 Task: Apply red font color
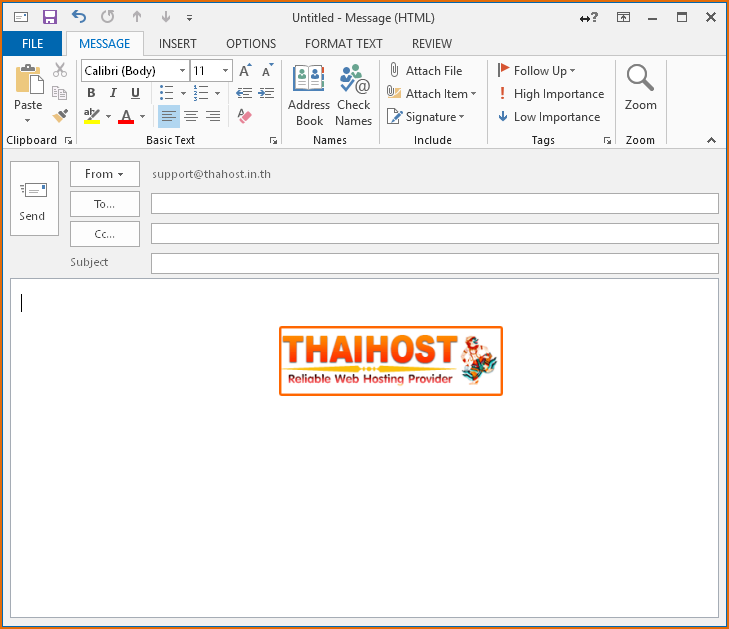click(126, 116)
